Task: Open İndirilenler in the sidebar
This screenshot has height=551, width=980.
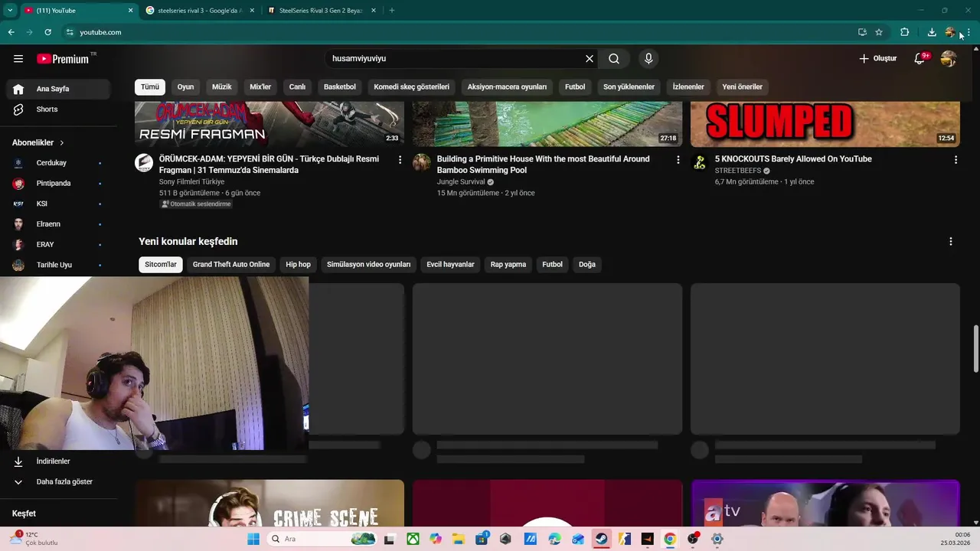Action: click(57, 461)
